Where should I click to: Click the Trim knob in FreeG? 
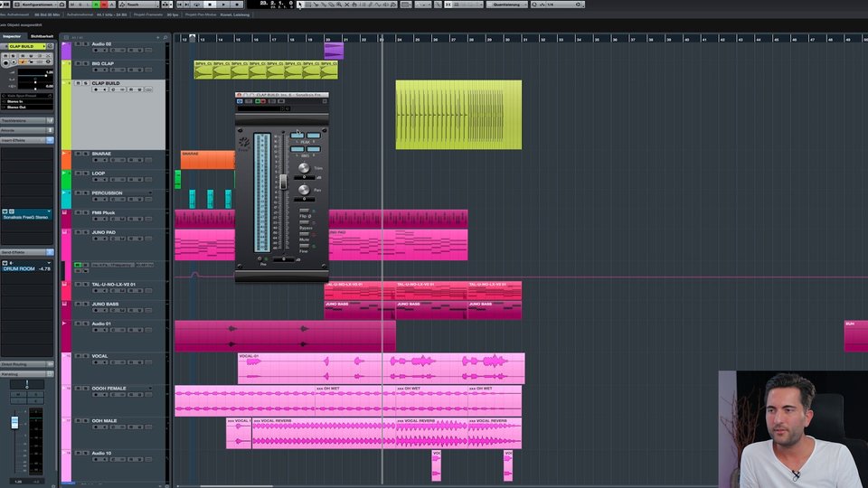(x=304, y=168)
